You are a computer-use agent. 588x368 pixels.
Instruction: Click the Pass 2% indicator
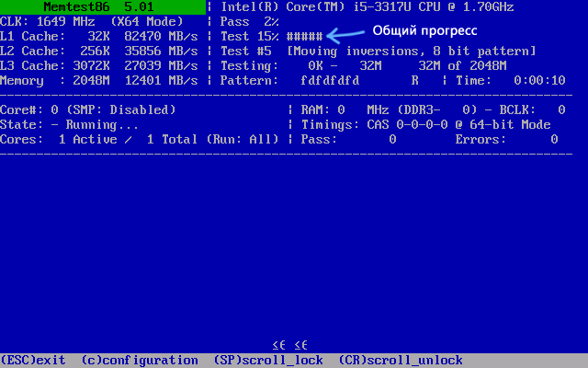pos(249,22)
